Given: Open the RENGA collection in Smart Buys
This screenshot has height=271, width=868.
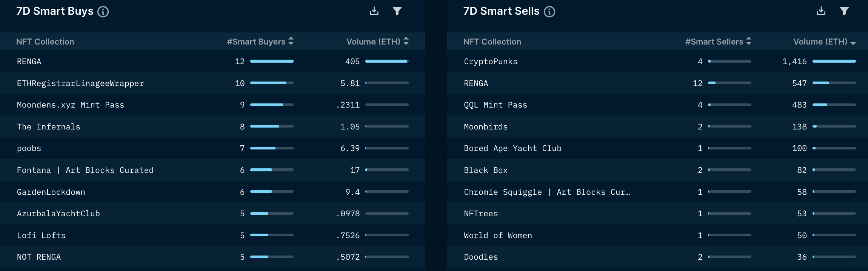Looking at the screenshot, I should (x=29, y=61).
